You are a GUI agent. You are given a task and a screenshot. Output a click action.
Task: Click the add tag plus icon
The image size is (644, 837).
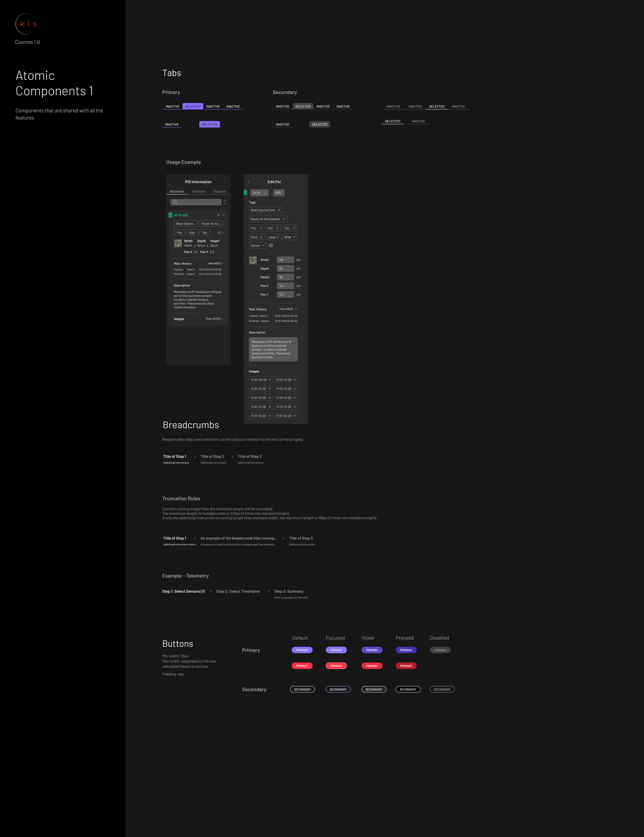point(271,245)
